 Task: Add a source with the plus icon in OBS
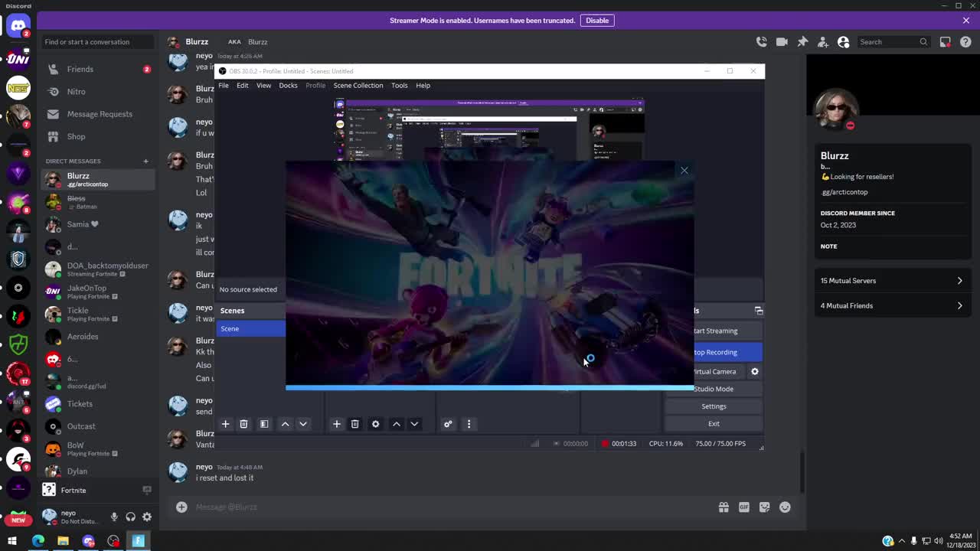click(336, 424)
